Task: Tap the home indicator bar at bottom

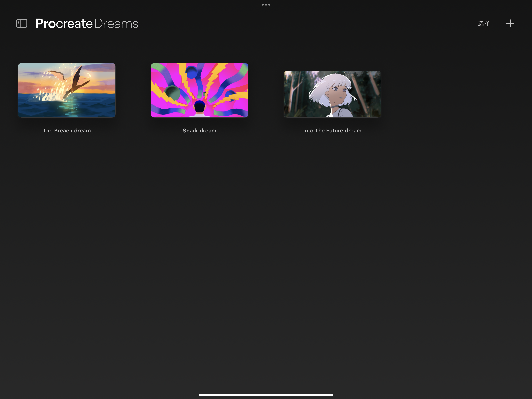Action: tap(266, 395)
